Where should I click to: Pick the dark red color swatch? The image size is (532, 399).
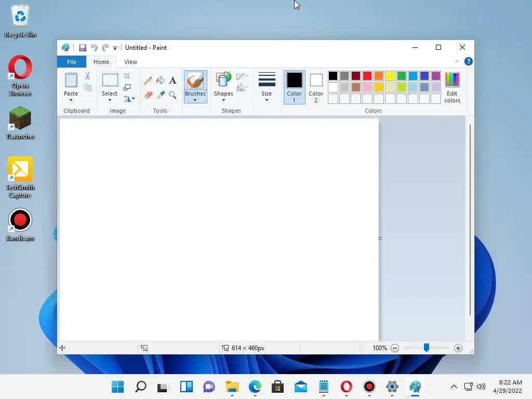(x=355, y=76)
